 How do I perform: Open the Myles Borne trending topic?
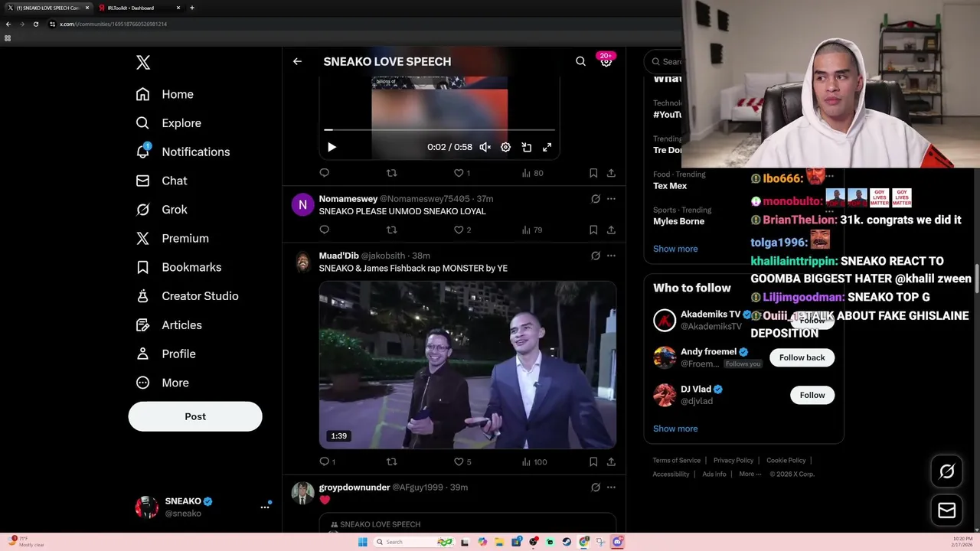pyautogui.click(x=678, y=221)
